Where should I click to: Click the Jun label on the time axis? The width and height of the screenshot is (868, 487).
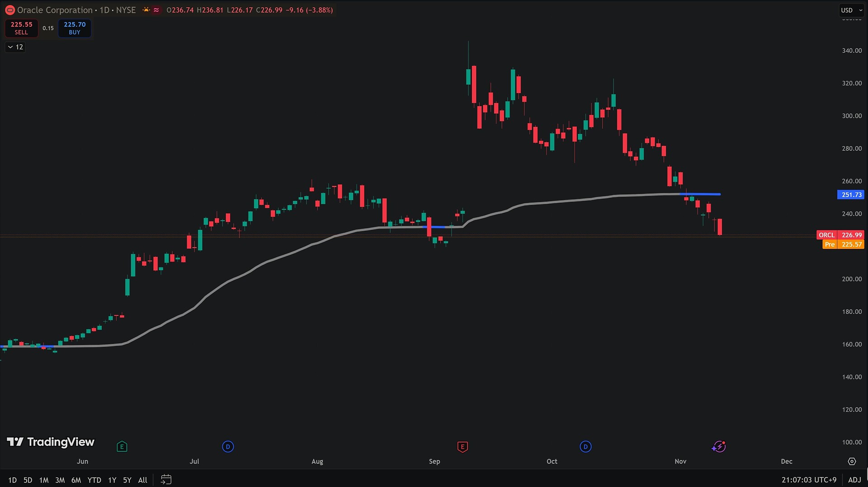tap(82, 461)
